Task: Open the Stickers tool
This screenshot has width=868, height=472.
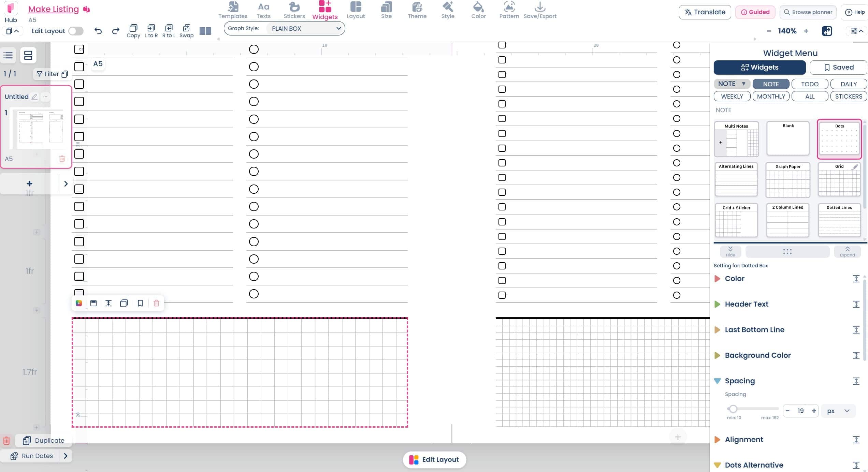Action: [x=294, y=10]
